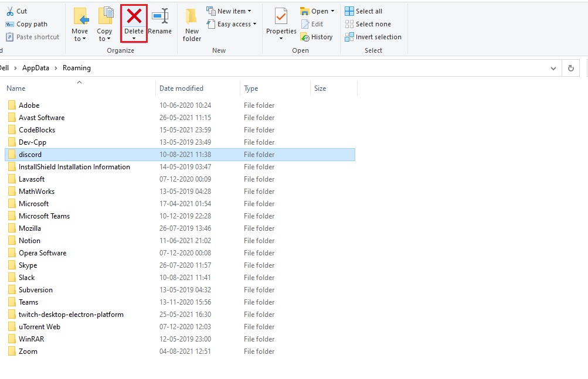Open the Copy to menu
Screen dimensions: 588x379
[x=104, y=25]
